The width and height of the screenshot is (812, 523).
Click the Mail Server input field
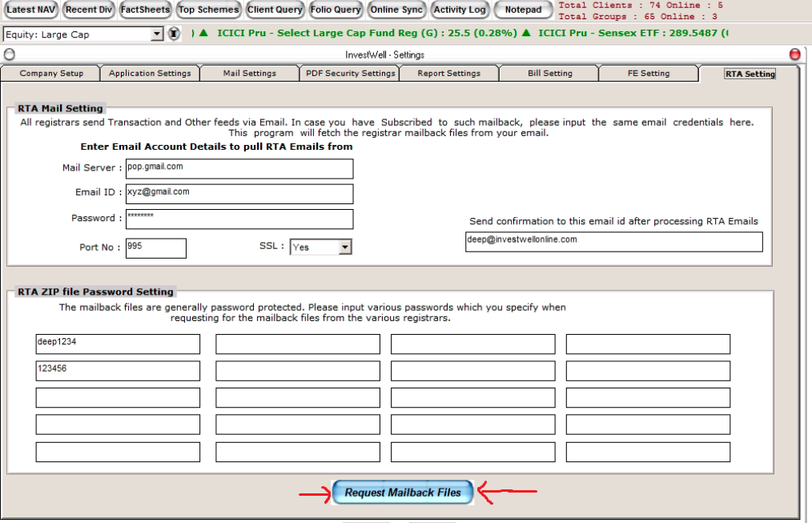(x=239, y=169)
